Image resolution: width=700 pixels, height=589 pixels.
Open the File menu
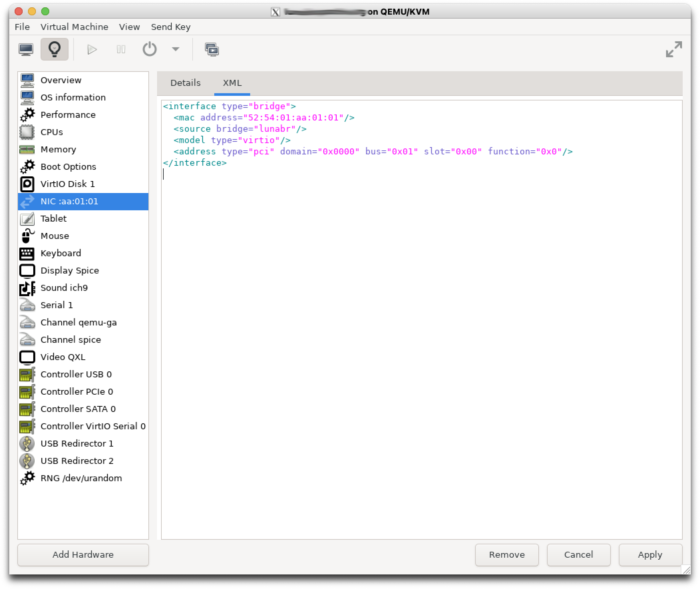click(x=22, y=27)
